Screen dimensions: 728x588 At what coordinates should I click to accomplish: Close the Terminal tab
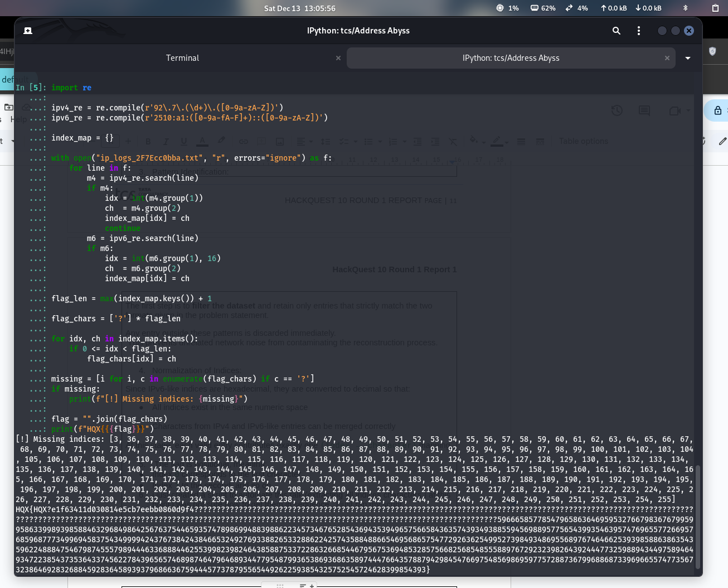pos(338,58)
